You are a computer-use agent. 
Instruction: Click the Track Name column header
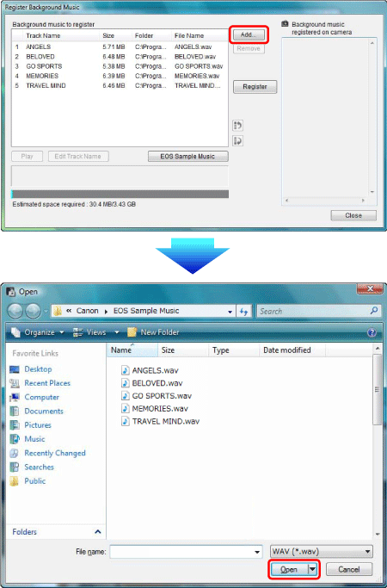coord(43,35)
